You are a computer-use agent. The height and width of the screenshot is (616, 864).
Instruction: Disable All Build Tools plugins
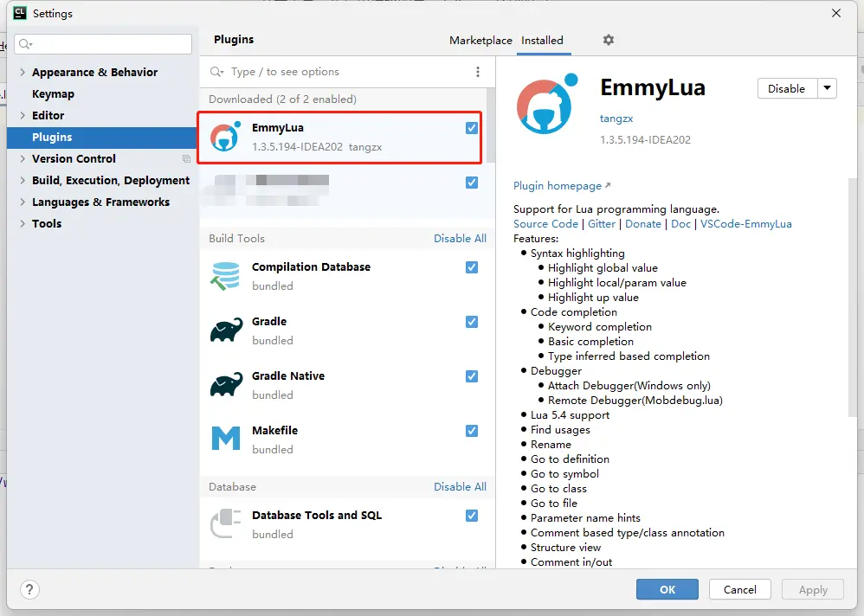(x=460, y=239)
